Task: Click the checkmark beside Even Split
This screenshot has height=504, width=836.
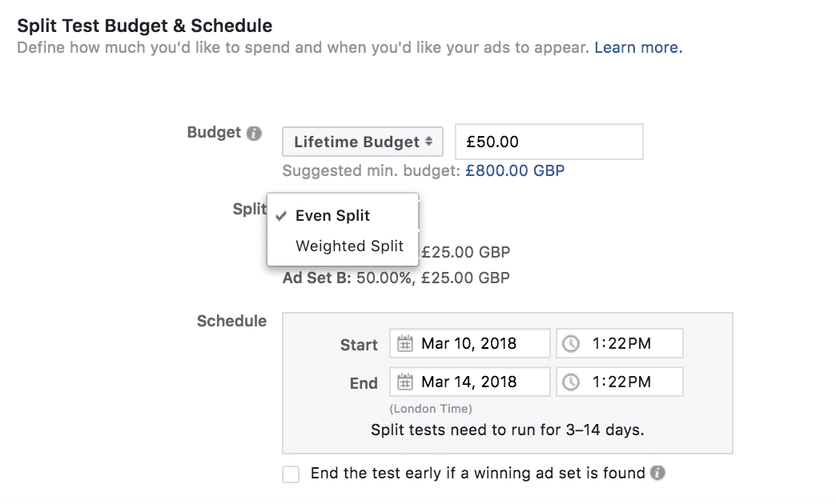Action: 281,216
